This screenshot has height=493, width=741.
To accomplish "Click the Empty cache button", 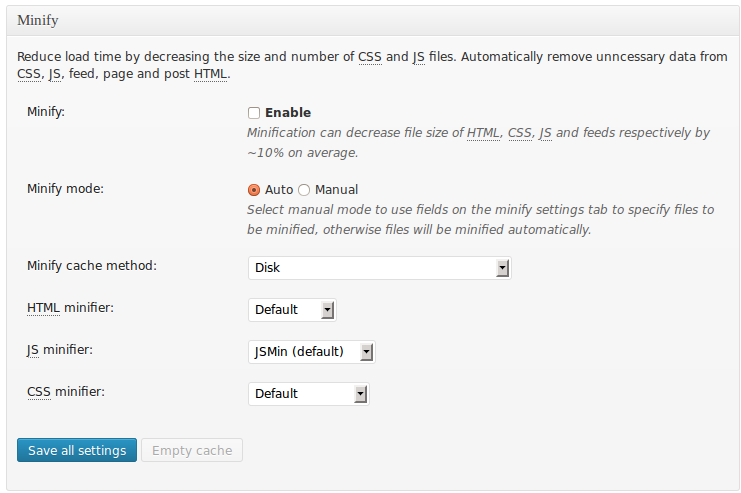I will [x=192, y=450].
